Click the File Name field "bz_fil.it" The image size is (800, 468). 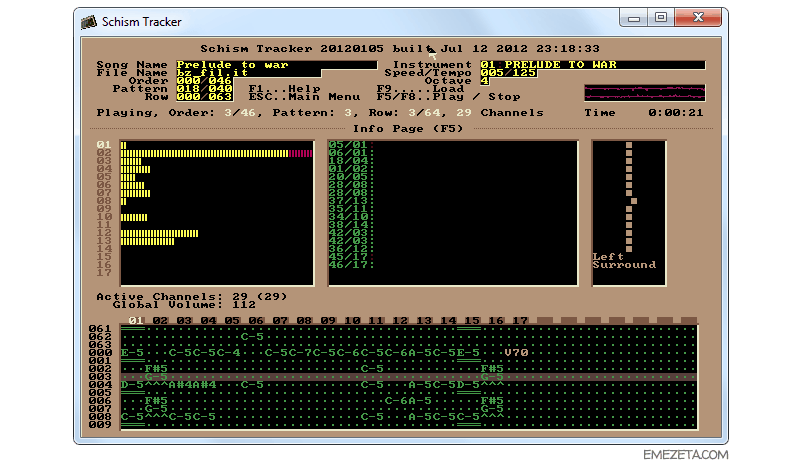tap(248, 73)
